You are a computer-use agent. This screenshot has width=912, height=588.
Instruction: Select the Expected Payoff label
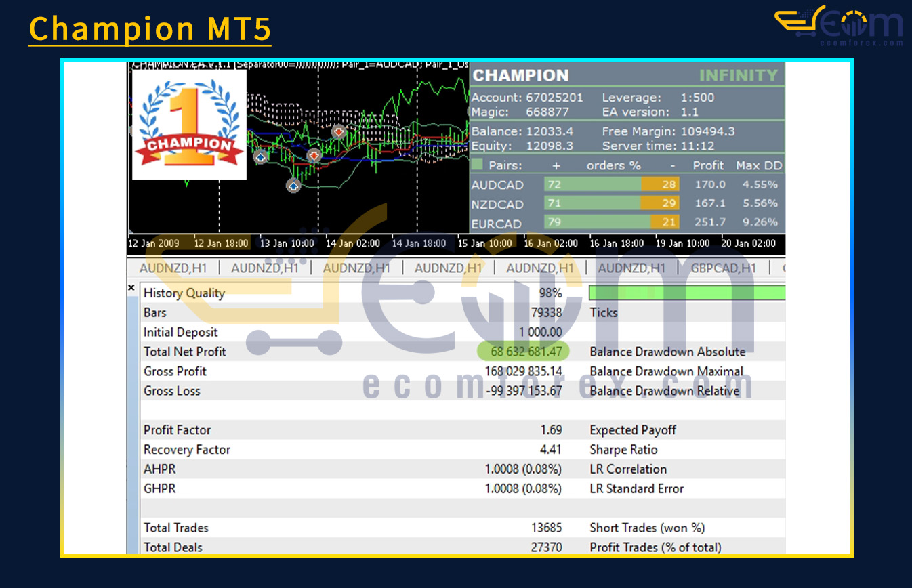[633, 430]
